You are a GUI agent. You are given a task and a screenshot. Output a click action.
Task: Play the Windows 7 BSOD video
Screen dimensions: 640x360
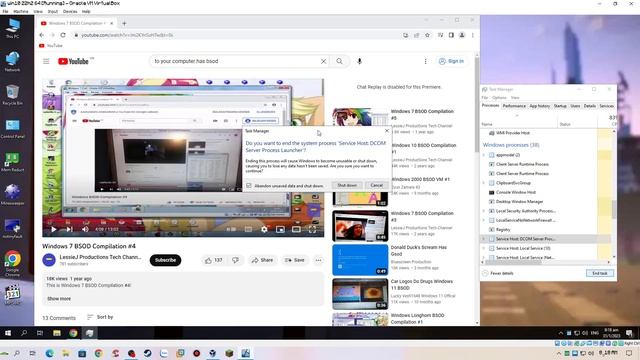(x=53, y=229)
